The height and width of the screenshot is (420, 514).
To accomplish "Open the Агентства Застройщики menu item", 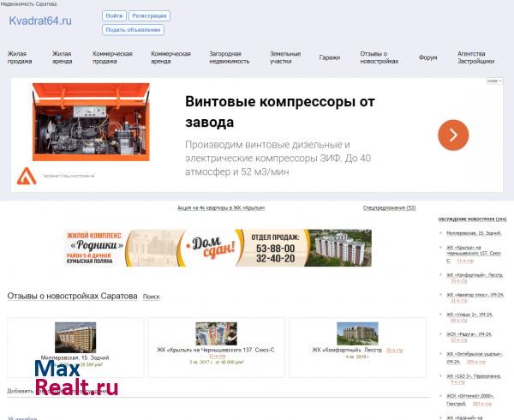I will 475,57.
